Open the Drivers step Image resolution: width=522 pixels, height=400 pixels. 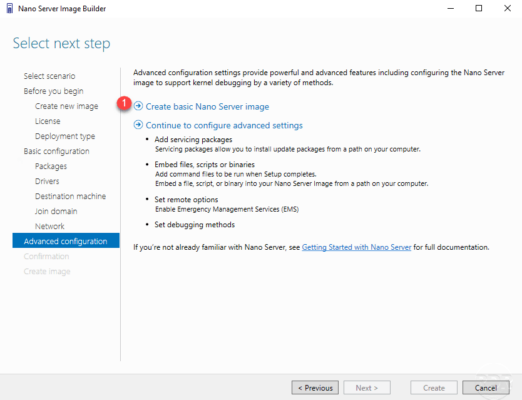coord(47,181)
